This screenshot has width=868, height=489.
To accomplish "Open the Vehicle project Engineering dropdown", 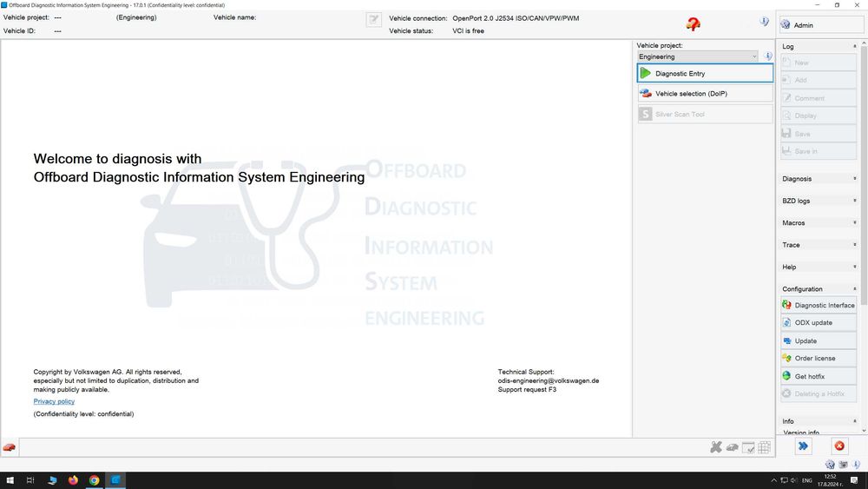I will [x=698, y=56].
